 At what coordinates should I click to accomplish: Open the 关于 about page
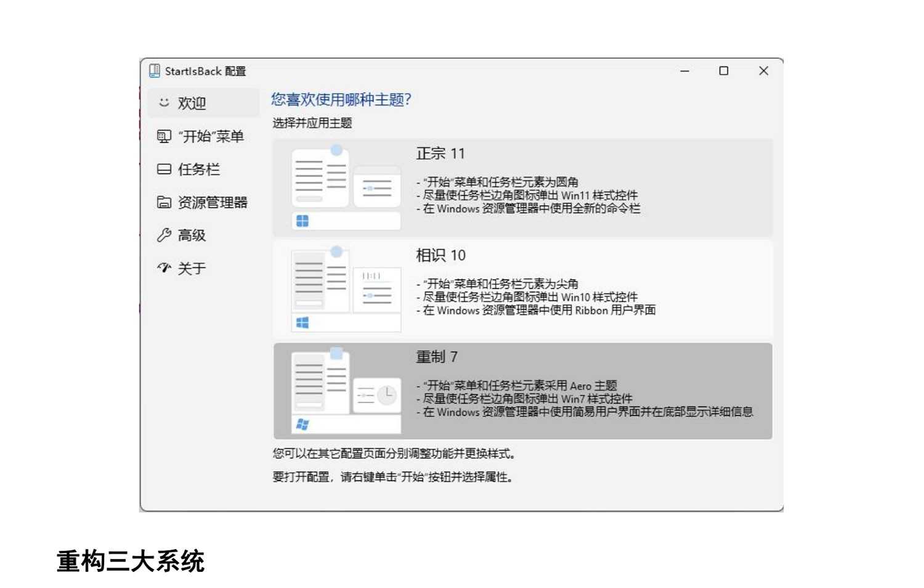pos(203,268)
